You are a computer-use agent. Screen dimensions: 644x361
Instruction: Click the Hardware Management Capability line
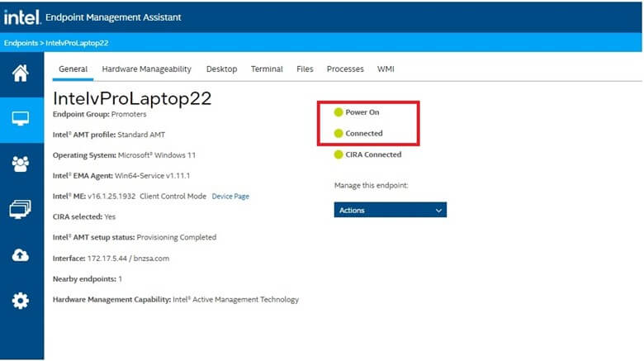pyautogui.click(x=176, y=300)
